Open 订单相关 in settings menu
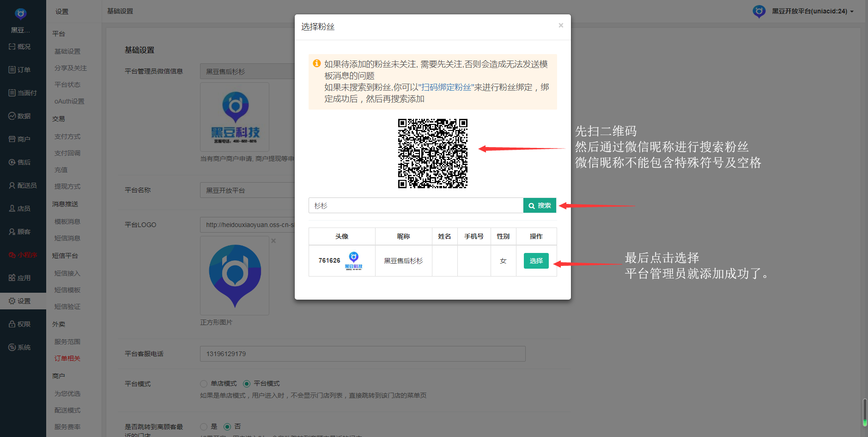 pyautogui.click(x=67, y=358)
